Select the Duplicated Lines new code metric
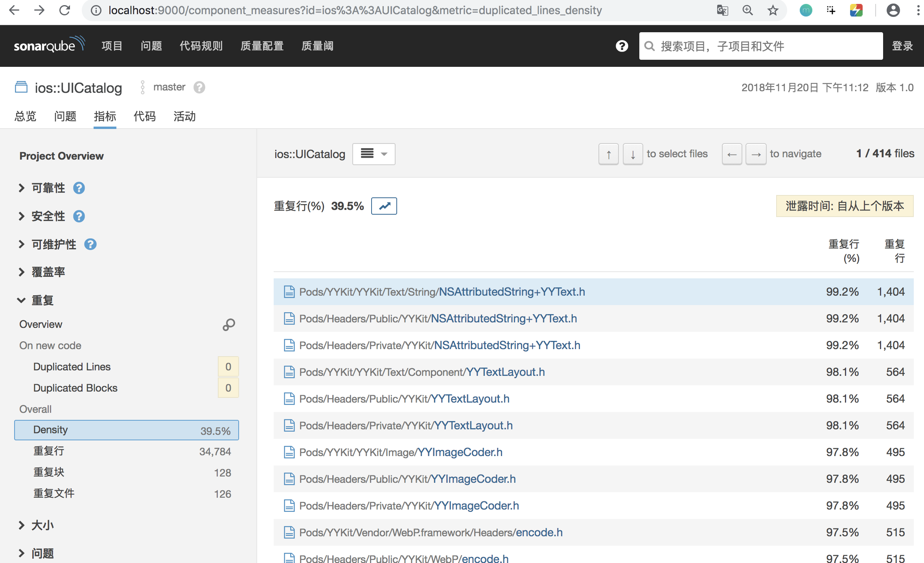Image resolution: width=924 pixels, height=563 pixels. click(x=72, y=367)
